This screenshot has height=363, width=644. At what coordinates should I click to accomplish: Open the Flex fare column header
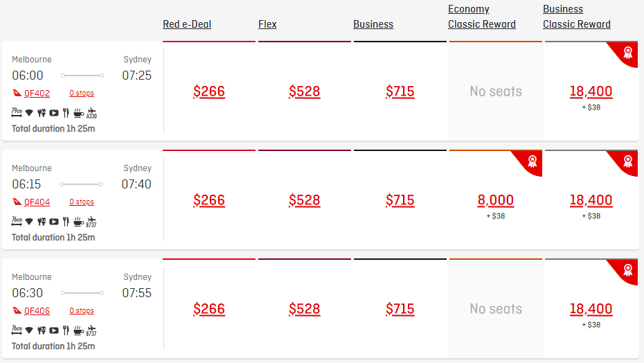point(267,24)
